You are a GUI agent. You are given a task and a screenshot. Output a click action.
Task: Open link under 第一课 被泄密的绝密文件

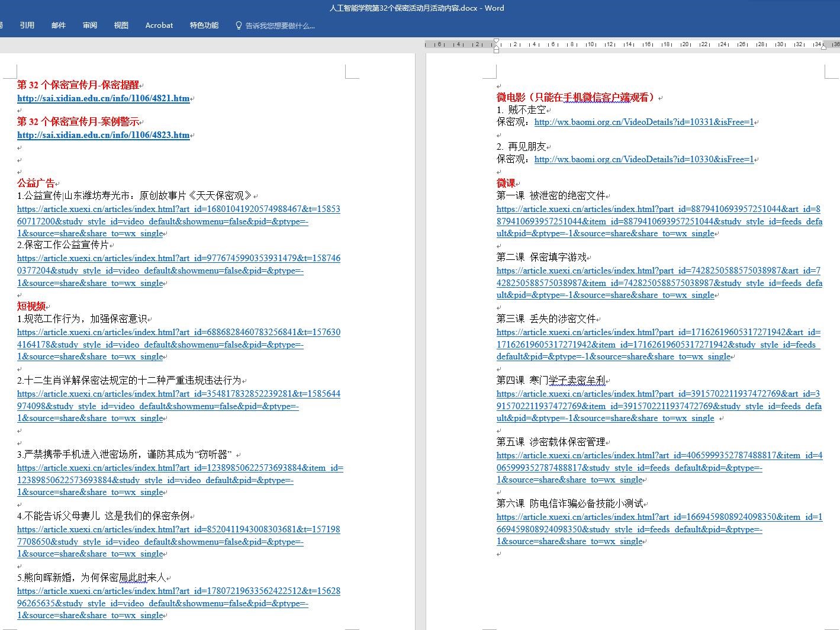(x=657, y=210)
